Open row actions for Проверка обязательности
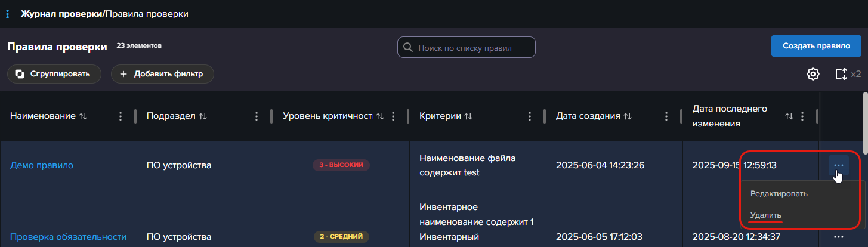The image size is (868, 247). point(838,237)
